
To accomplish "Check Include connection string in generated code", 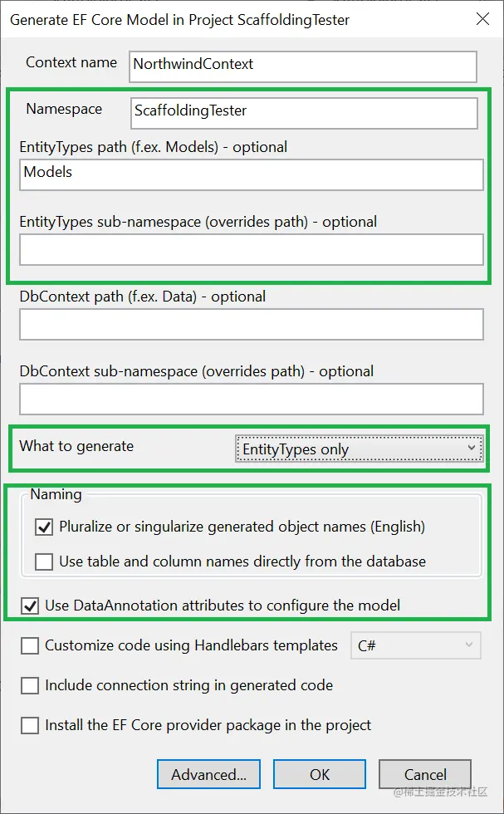I will point(30,685).
